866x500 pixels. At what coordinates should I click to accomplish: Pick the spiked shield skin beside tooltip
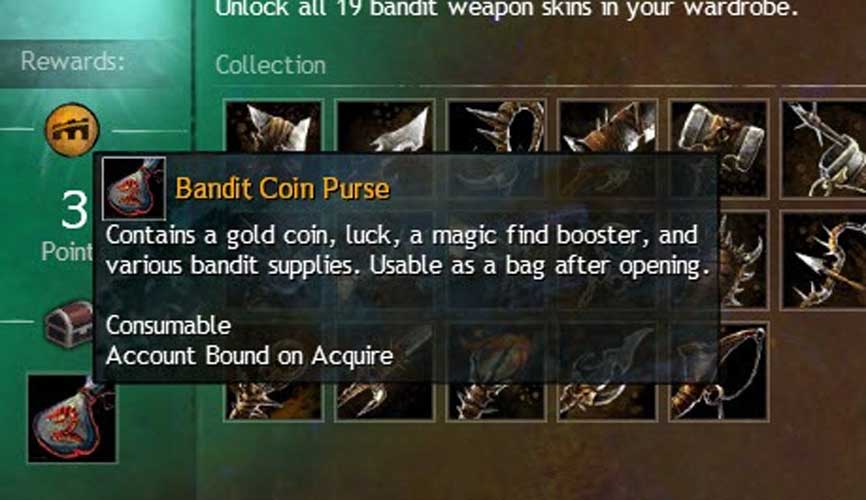pos(743,260)
